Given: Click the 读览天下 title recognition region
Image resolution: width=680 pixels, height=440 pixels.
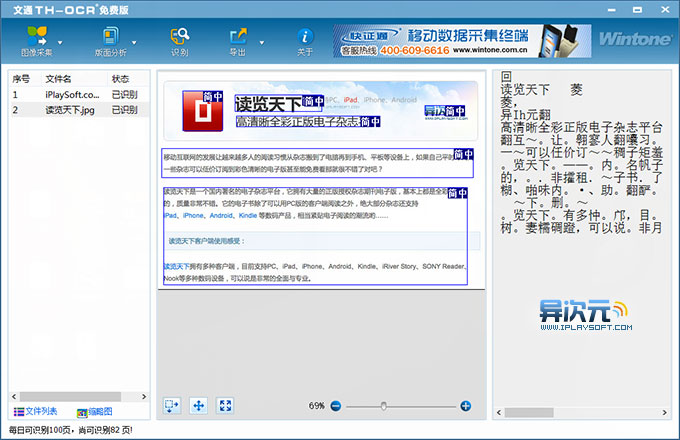Looking at the screenshot, I should [279, 104].
